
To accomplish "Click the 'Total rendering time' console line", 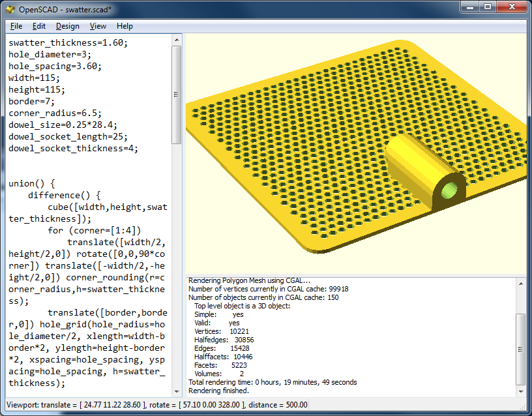I will pyautogui.click(x=273, y=382).
